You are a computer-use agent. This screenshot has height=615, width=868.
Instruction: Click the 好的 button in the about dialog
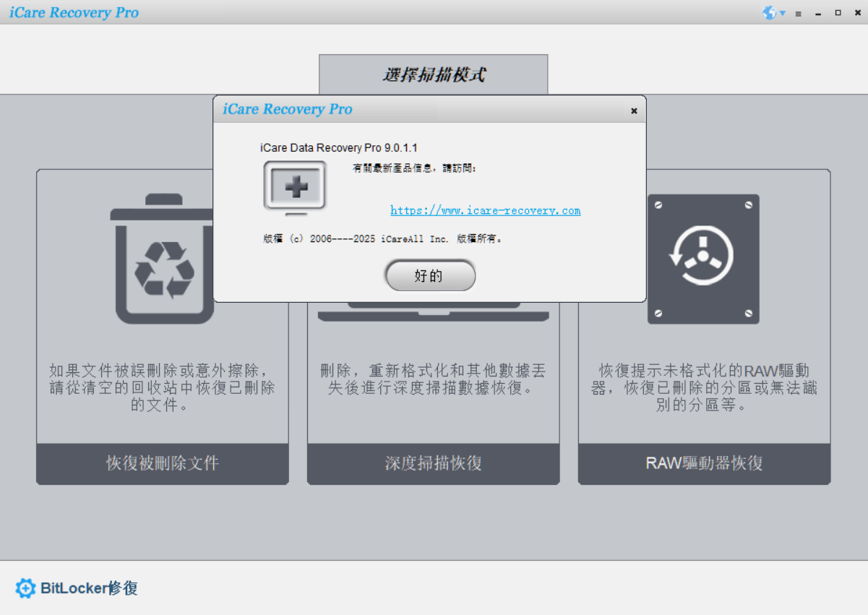tap(430, 275)
